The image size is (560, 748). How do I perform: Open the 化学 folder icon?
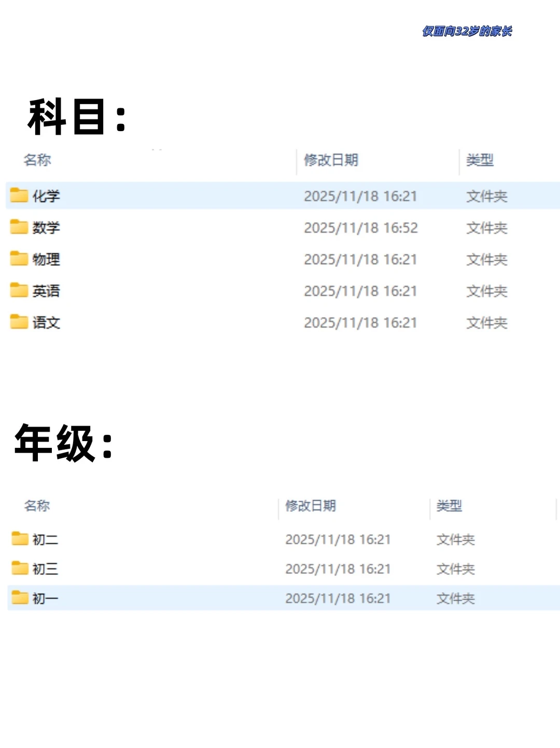18,196
